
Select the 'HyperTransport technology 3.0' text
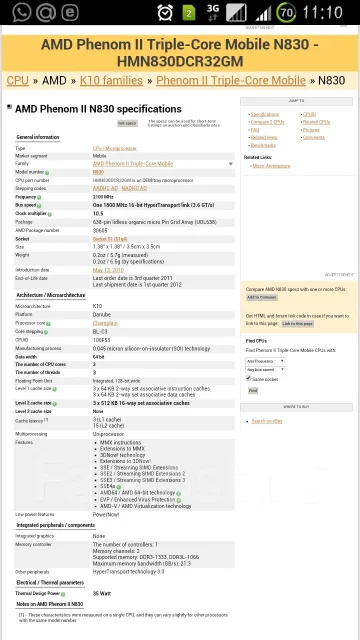tap(129, 572)
